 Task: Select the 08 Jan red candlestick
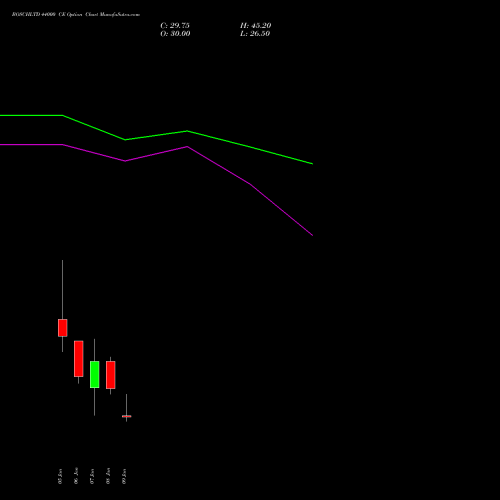click(x=110, y=375)
